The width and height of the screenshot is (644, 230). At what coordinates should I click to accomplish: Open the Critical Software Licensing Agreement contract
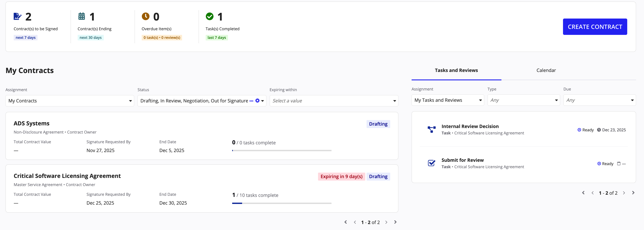(67, 176)
